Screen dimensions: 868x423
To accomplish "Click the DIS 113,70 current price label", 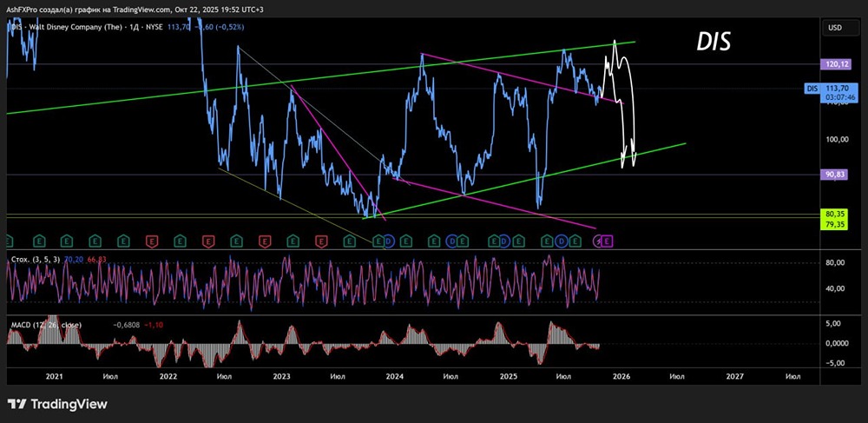I will (x=830, y=89).
